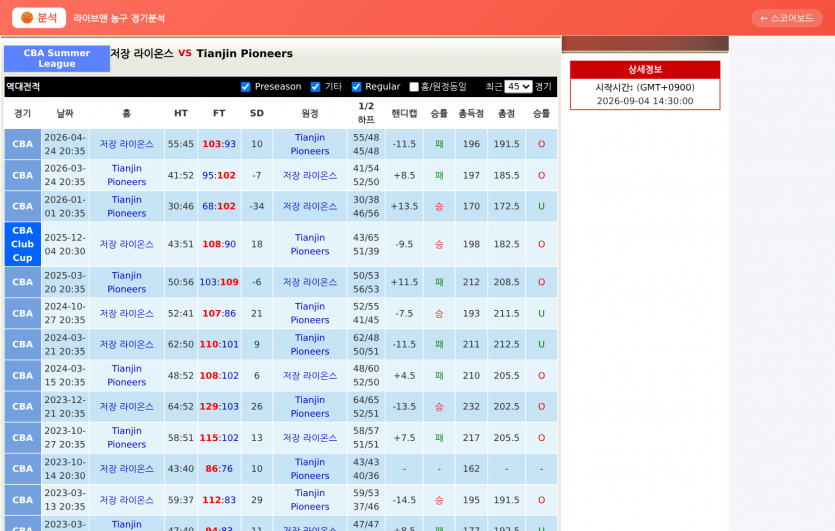Click the SD column header
835x531 pixels.
(x=257, y=113)
